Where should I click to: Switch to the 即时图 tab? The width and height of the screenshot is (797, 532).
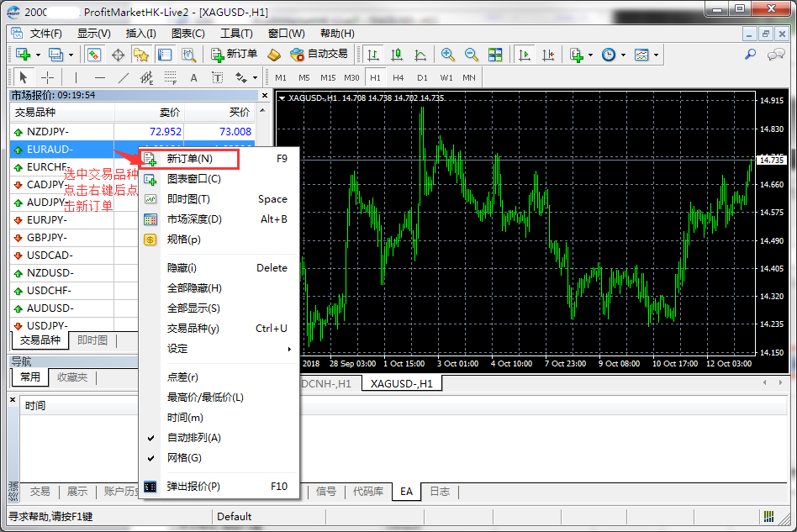tap(92, 340)
